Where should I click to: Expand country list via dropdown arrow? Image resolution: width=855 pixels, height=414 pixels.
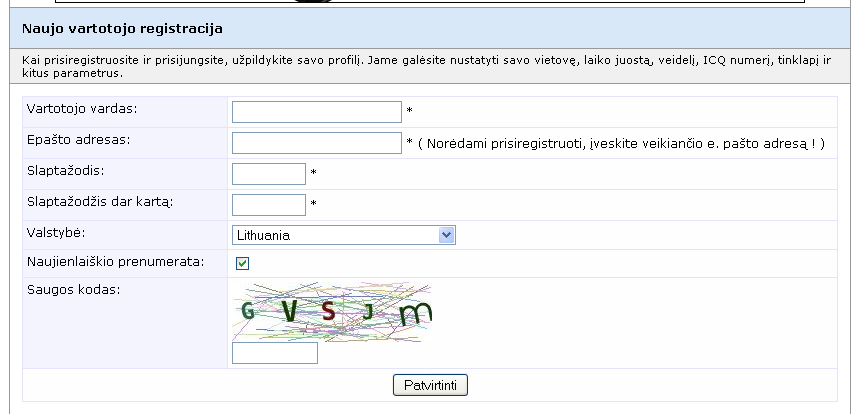[447, 235]
